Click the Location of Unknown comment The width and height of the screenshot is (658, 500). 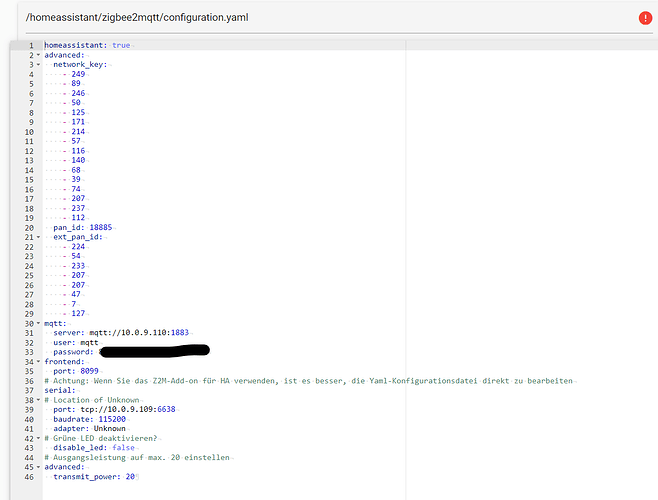(x=91, y=400)
